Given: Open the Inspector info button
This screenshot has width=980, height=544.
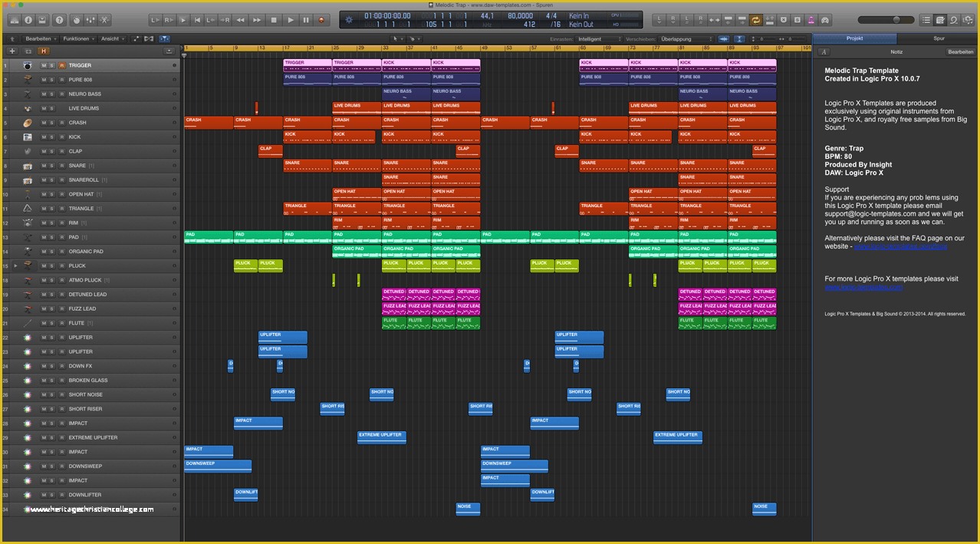Looking at the screenshot, I should click(28, 20).
